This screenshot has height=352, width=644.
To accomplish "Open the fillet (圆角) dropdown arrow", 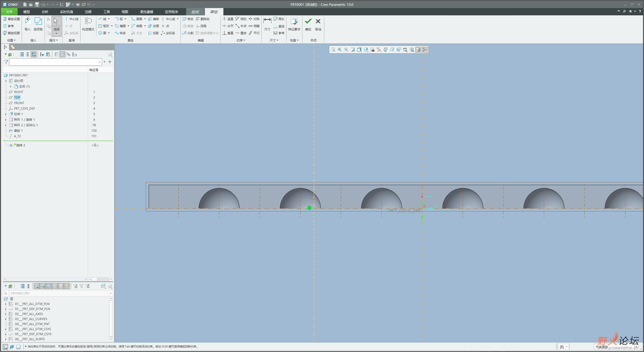I will [145, 19].
